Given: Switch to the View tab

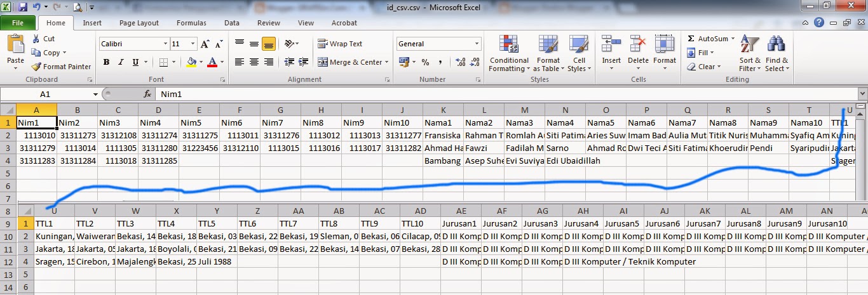Looking at the screenshot, I should coord(306,23).
